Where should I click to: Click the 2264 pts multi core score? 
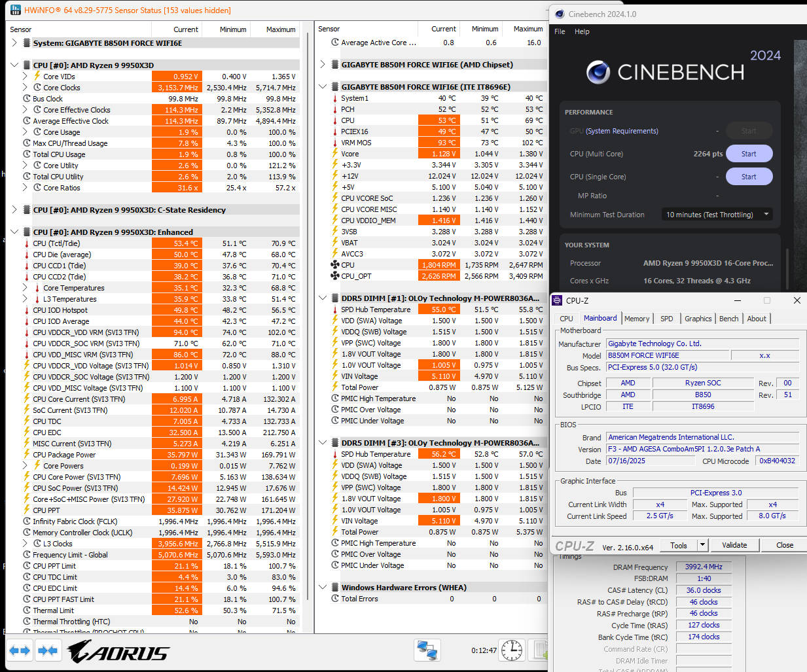coord(708,154)
